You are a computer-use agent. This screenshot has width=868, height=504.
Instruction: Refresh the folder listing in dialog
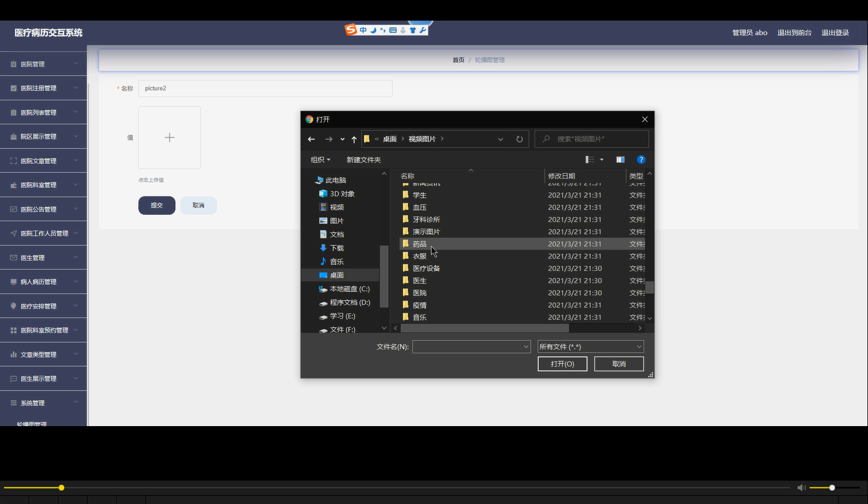(x=519, y=139)
